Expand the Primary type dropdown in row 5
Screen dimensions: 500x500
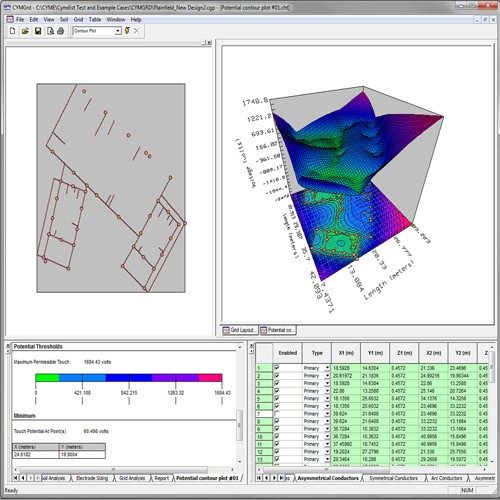[x=327, y=399]
